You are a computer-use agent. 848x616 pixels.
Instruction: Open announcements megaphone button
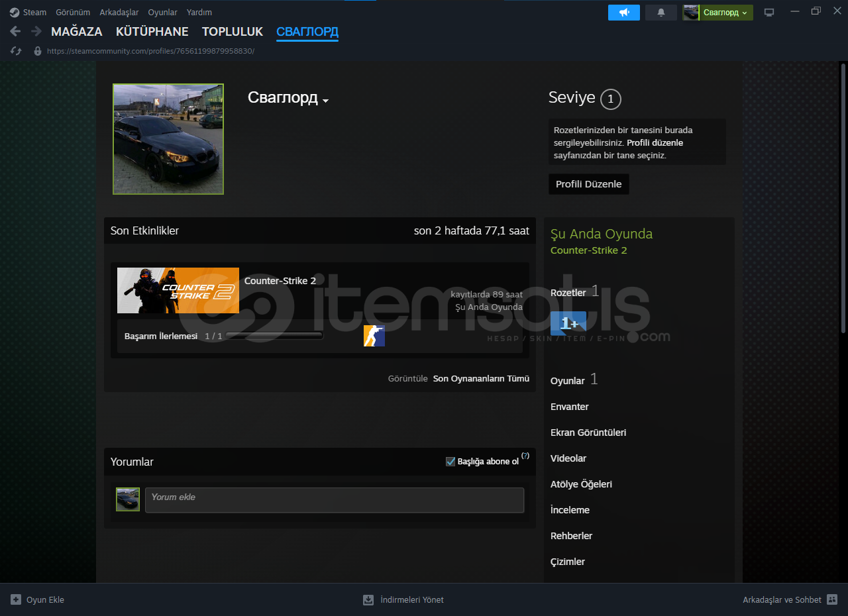624,13
